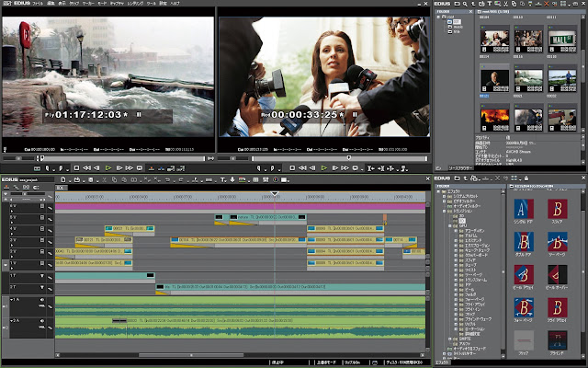This screenshot has height=368, width=588.
Task: Mute the 1 A audio track speaker
Action: pos(41,300)
